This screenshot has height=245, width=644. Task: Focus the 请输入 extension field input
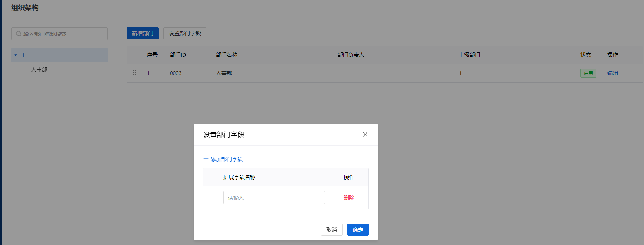[x=274, y=198]
